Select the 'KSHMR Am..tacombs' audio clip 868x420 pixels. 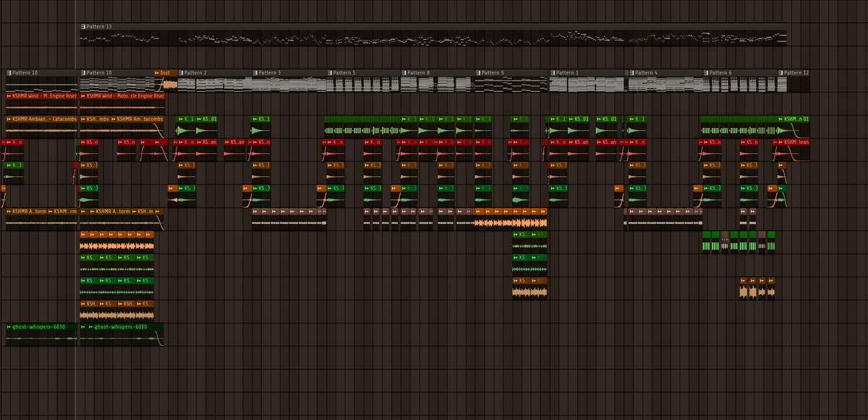(137, 127)
